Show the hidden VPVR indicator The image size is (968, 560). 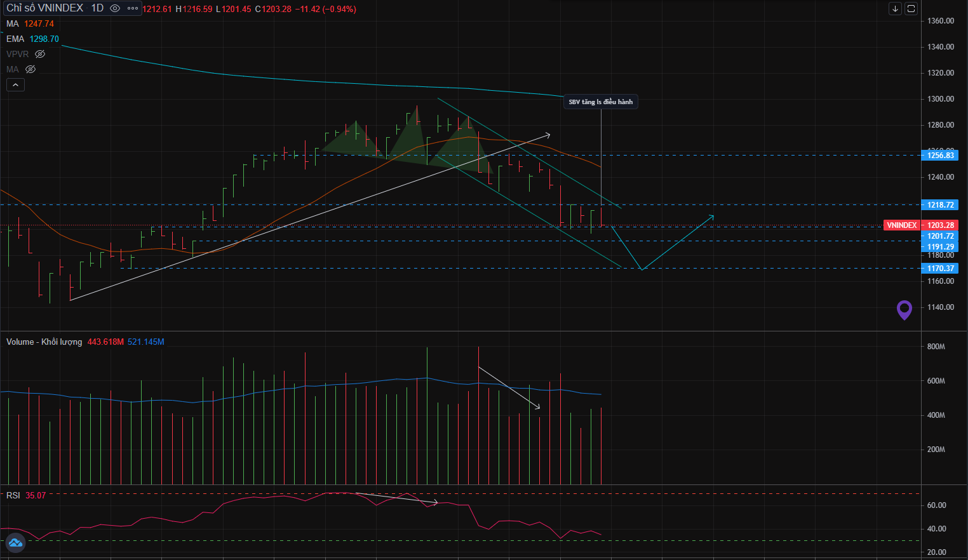pos(40,54)
